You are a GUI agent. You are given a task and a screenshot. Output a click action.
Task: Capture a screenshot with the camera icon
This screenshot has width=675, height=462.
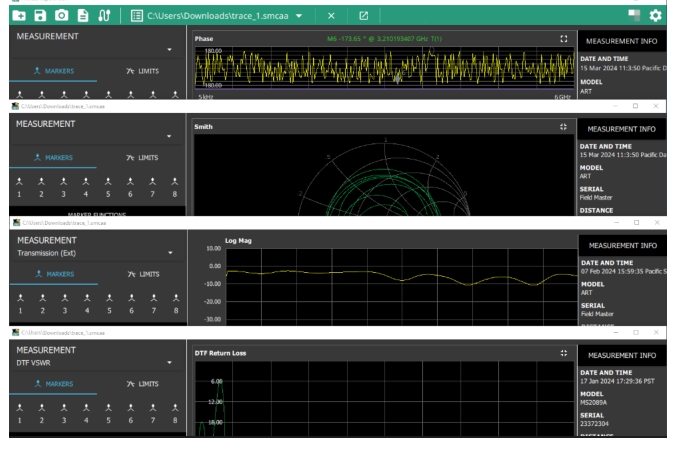coord(62,16)
